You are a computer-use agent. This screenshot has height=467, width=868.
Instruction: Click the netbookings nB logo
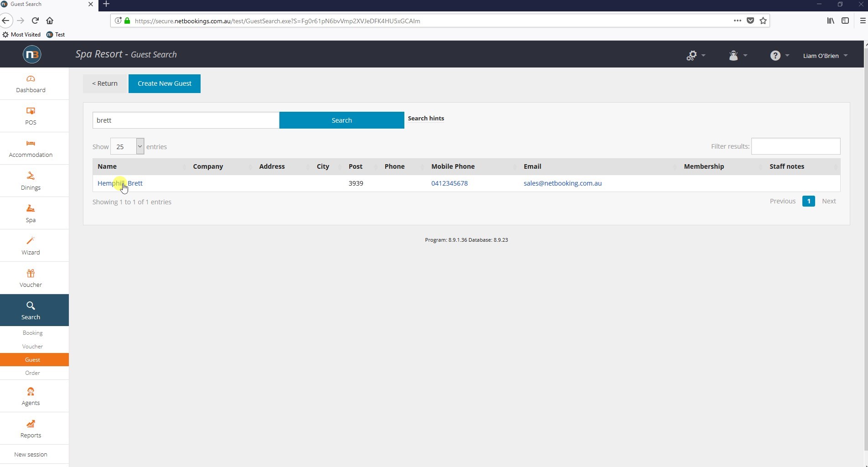[x=32, y=54]
